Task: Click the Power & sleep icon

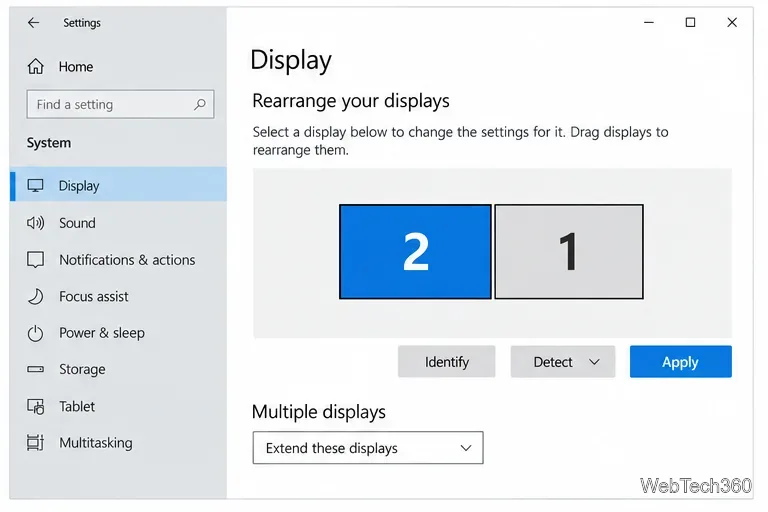Action: pos(35,333)
